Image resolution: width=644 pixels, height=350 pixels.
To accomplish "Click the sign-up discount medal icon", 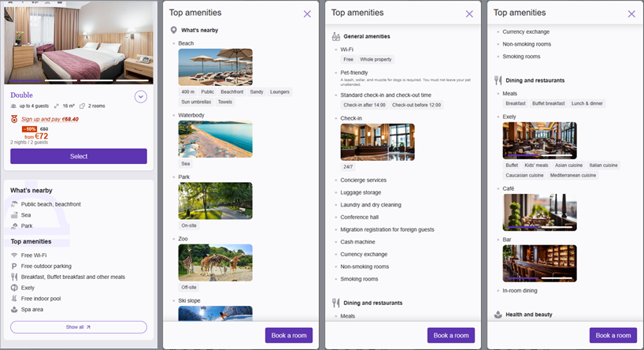I will tap(14, 119).
